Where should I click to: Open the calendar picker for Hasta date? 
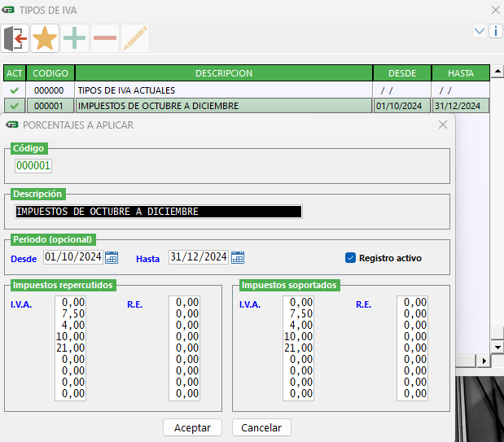(x=238, y=258)
